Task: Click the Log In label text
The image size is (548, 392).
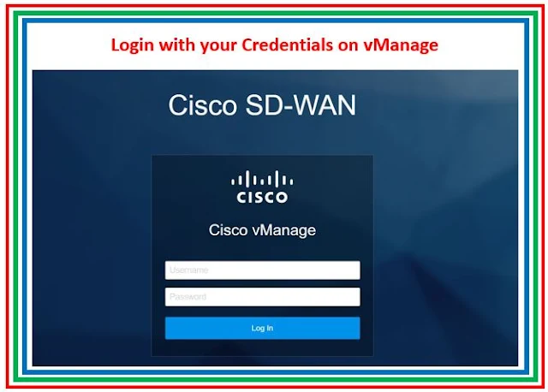Action: click(x=262, y=328)
